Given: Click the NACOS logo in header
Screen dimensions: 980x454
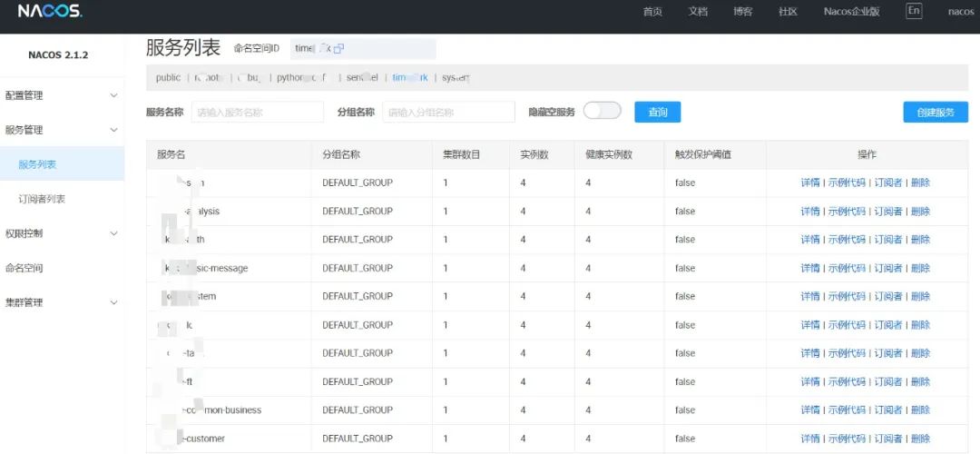Looking at the screenshot, I should (x=50, y=11).
